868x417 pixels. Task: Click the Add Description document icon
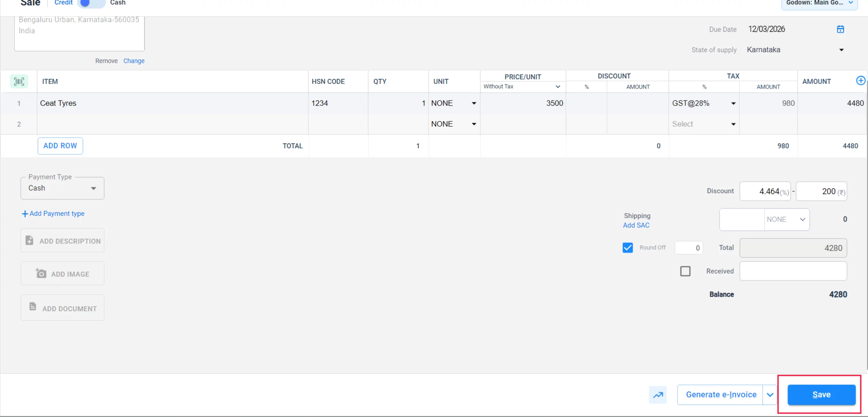click(x=29, y=240)
